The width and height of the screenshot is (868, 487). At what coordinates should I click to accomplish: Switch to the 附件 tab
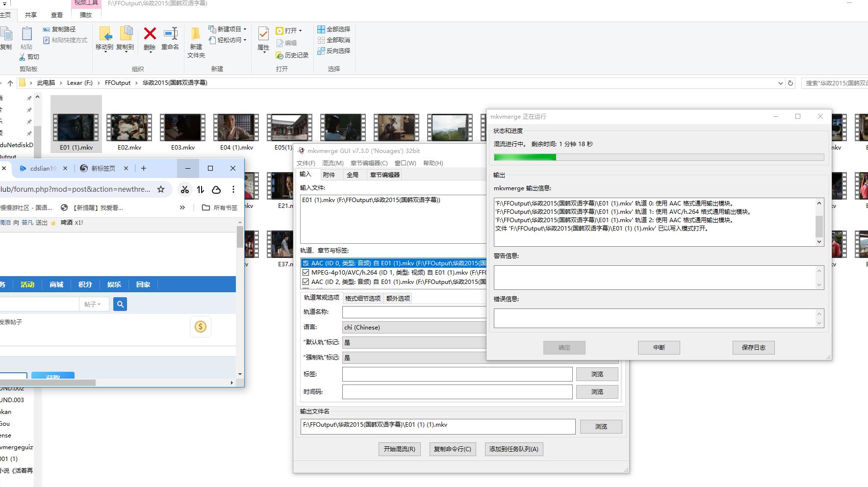(329, 175)
